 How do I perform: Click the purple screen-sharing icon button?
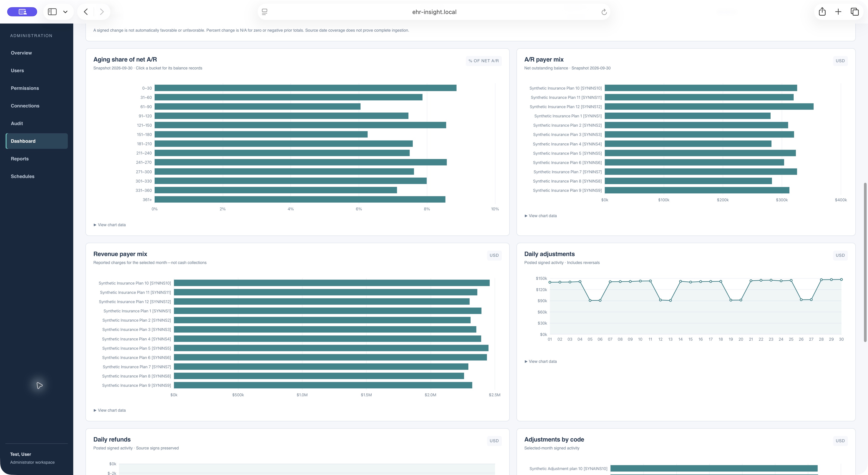point(22,12)
